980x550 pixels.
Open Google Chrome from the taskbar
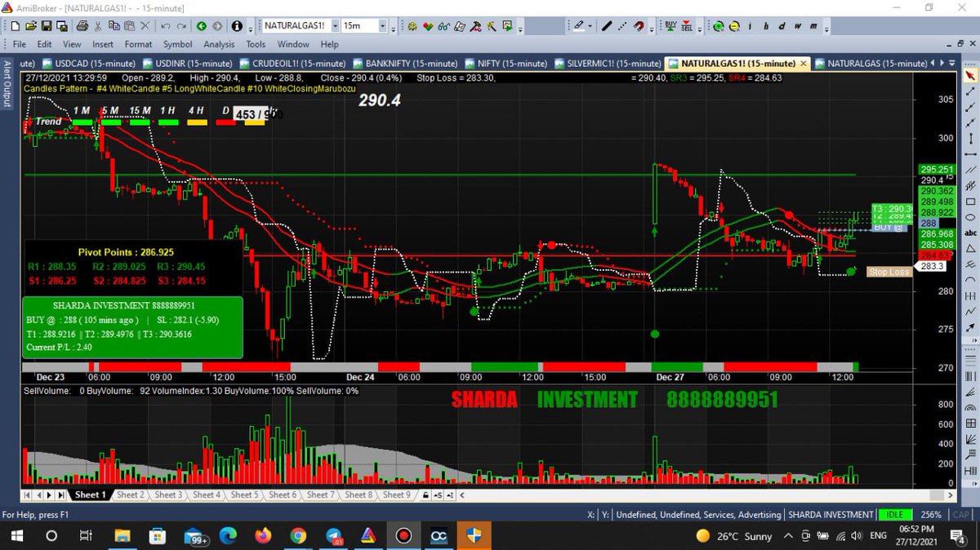tap(298, 536)
